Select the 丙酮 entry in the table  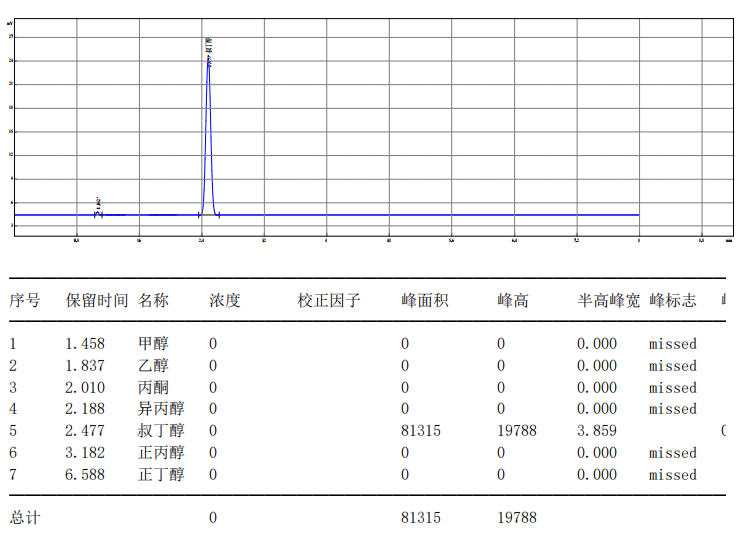[153, 388]
